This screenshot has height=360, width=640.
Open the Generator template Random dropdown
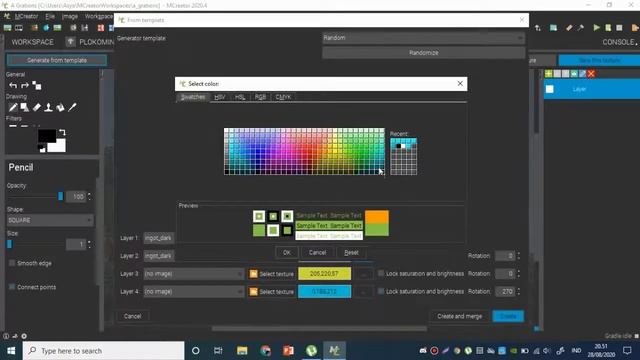tap(423, 38)
